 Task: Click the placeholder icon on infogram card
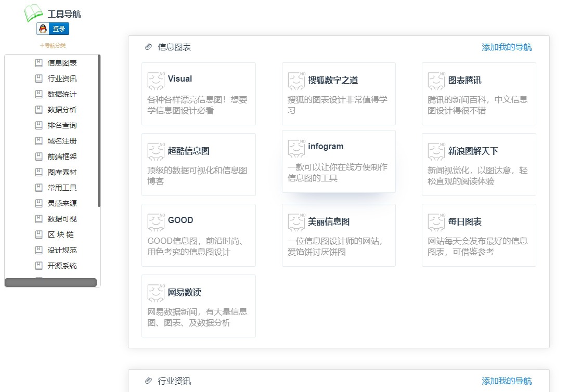coord(296,149)
